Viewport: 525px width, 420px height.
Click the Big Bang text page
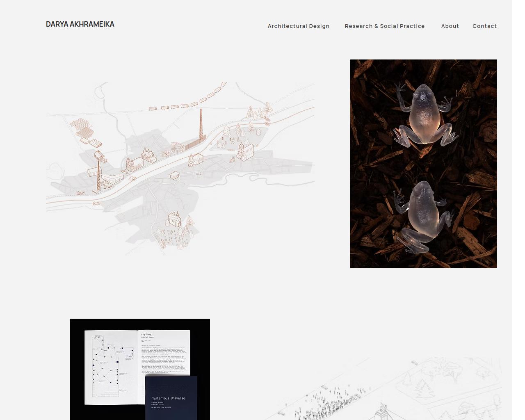coord(166,353)
